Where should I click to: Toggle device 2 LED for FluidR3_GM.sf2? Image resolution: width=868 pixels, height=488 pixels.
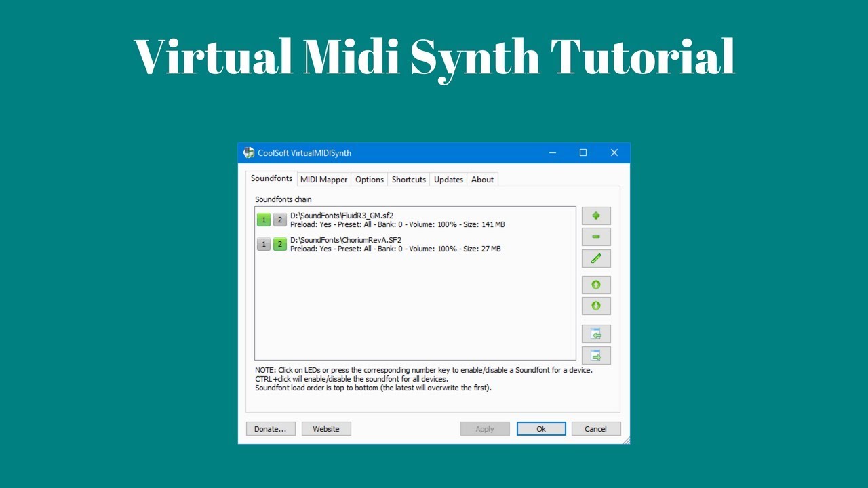(280, 220)
